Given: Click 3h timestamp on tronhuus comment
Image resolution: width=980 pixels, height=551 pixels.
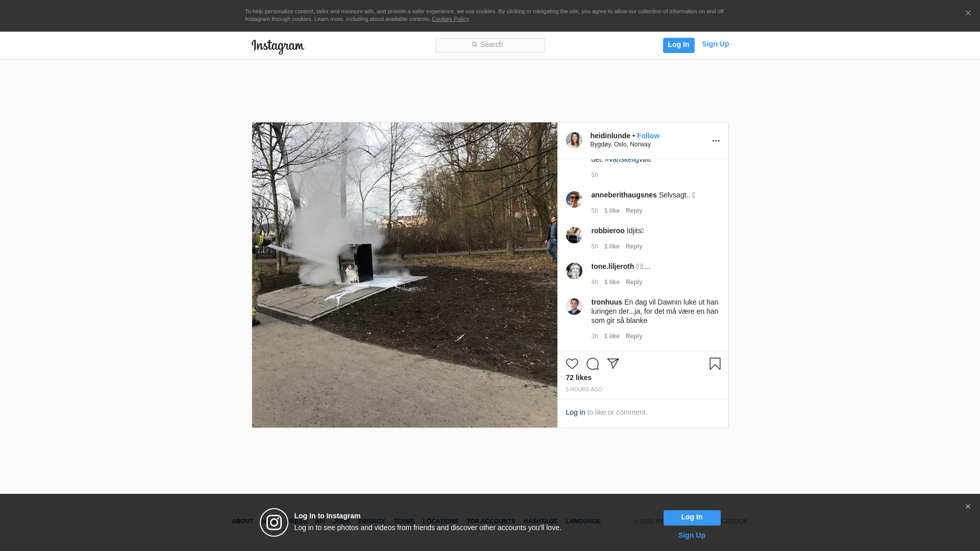Looking at the screenshot, I should pyautogui.click(x=595, y=336).
